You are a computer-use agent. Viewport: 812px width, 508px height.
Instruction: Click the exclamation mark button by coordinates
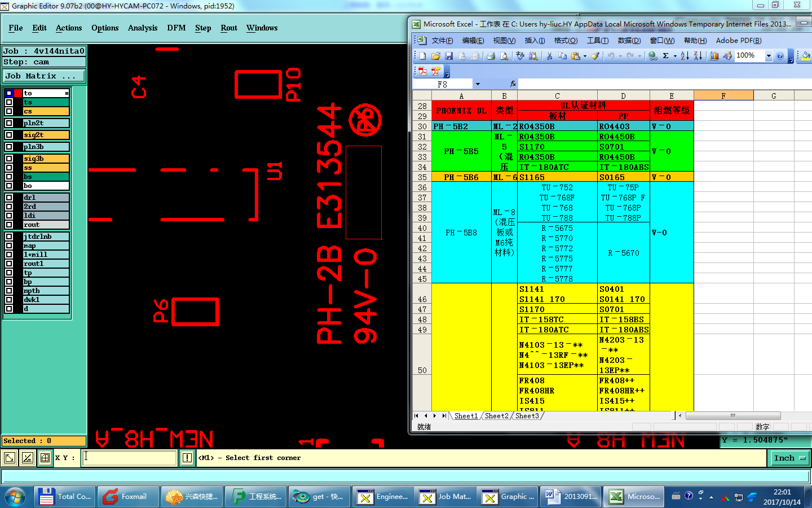187,458
